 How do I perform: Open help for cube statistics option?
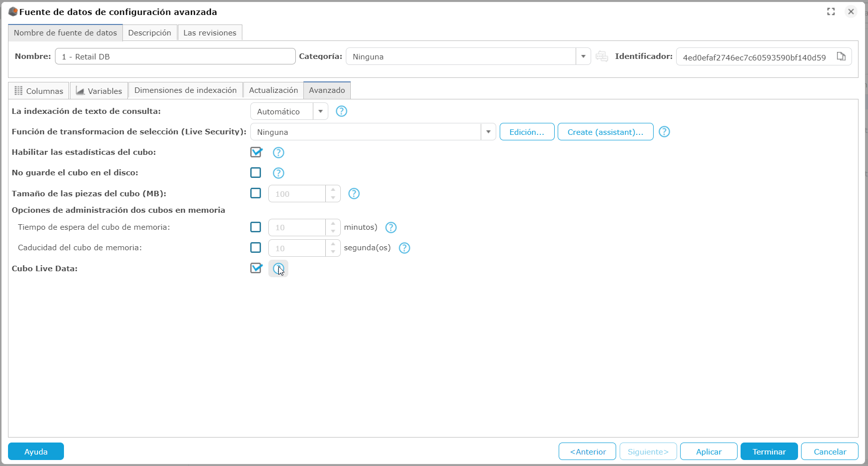[x=278, y=152]
